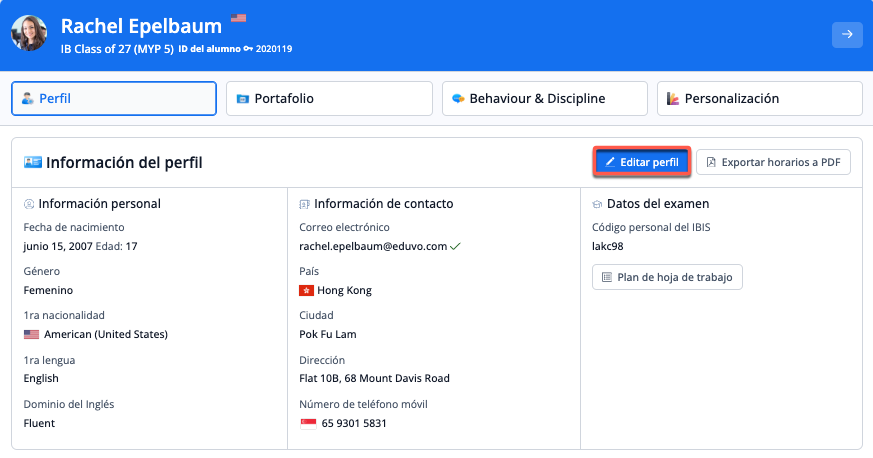Click the arrow button in the header
Screen dimensions: 873x458
847,34
